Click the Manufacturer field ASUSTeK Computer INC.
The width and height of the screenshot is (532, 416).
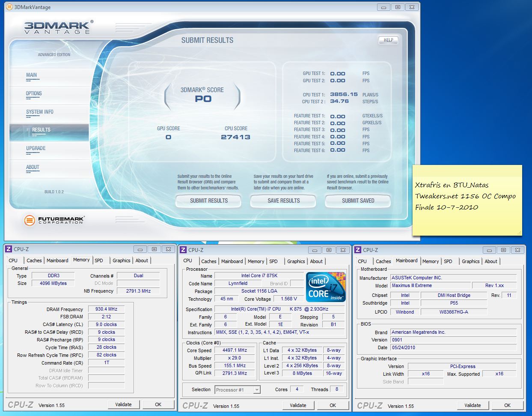[x=454, y=278]
